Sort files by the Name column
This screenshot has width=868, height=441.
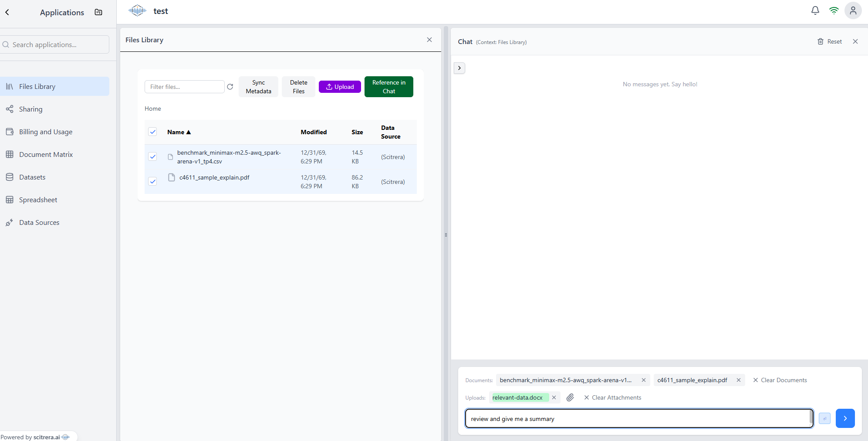(x=179, y=132)
